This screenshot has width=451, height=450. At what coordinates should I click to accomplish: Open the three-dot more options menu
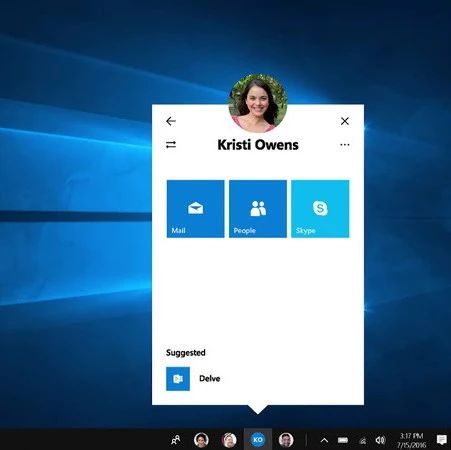coord(345,145)
